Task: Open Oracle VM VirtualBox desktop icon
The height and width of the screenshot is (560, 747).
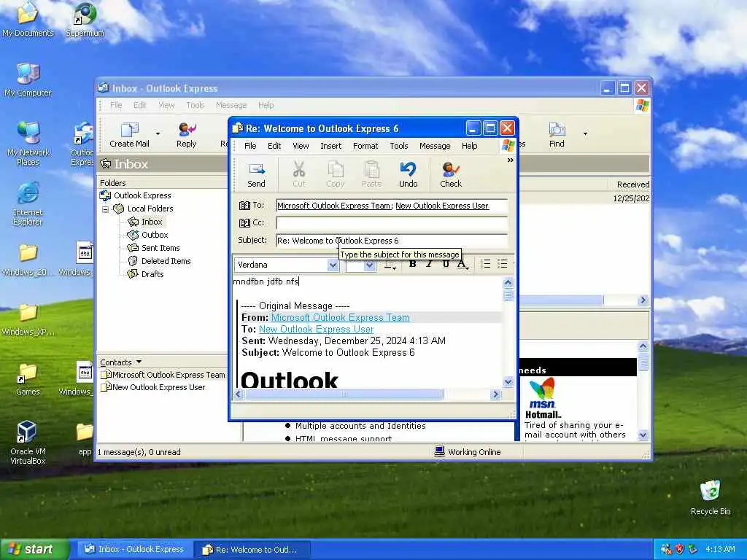Action: [28, 443]
